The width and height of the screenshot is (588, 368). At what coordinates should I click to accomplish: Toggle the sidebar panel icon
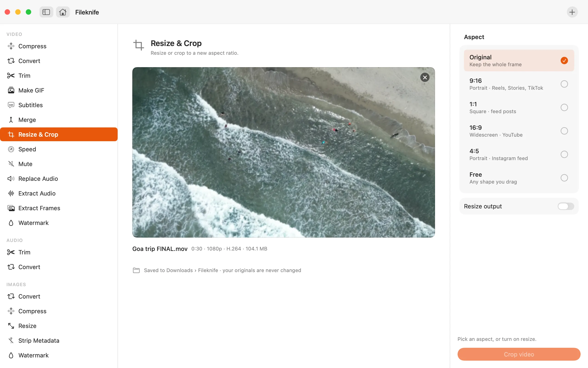[x=46, y=12]
